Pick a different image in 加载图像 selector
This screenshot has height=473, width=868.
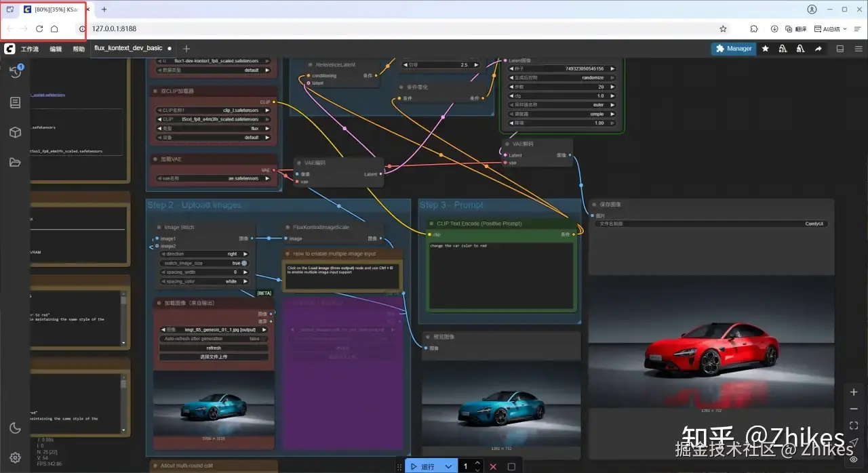pyautogui.click(x=214, y=330)
